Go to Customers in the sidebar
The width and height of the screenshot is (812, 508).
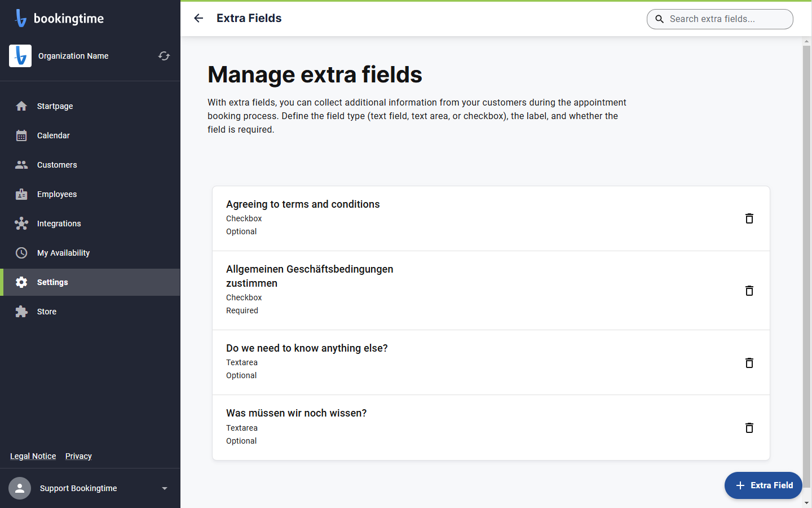[x=90, y=165]
